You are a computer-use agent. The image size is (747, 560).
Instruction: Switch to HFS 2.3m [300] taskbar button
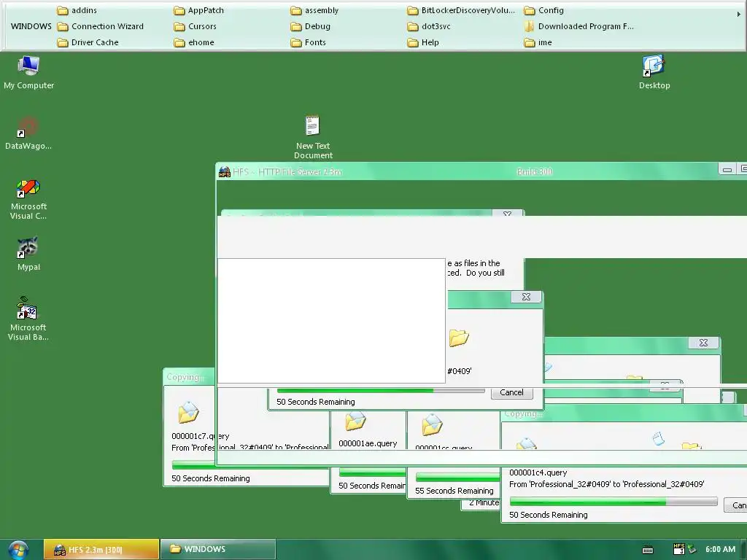click(101, 550)
